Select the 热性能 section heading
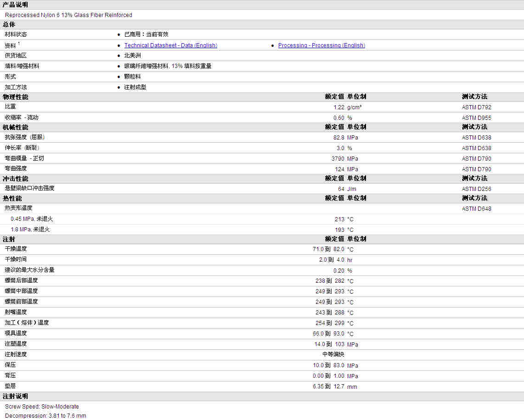This screenshot has width=524, height=420. pos(12,198)
